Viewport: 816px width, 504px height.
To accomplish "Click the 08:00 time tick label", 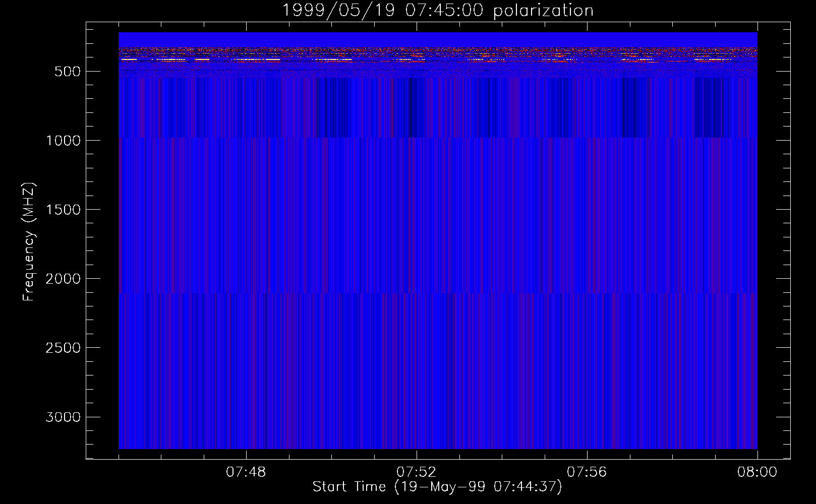I will [757, 472].
